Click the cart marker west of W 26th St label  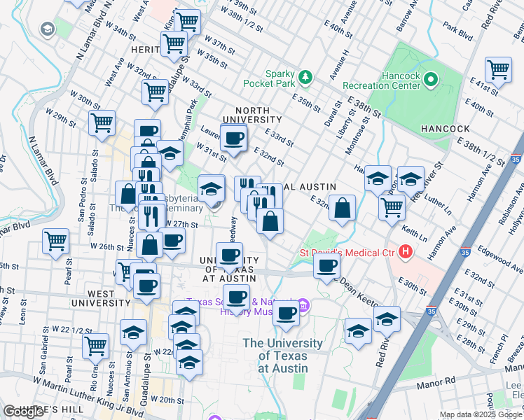[x=56, y=242]
